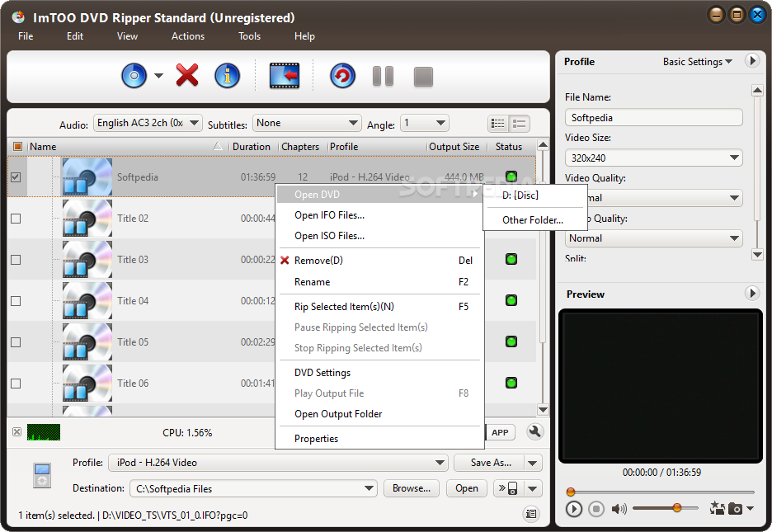Check the Title 06 checkbox
772x532 pixels.
tap(16, 384)
